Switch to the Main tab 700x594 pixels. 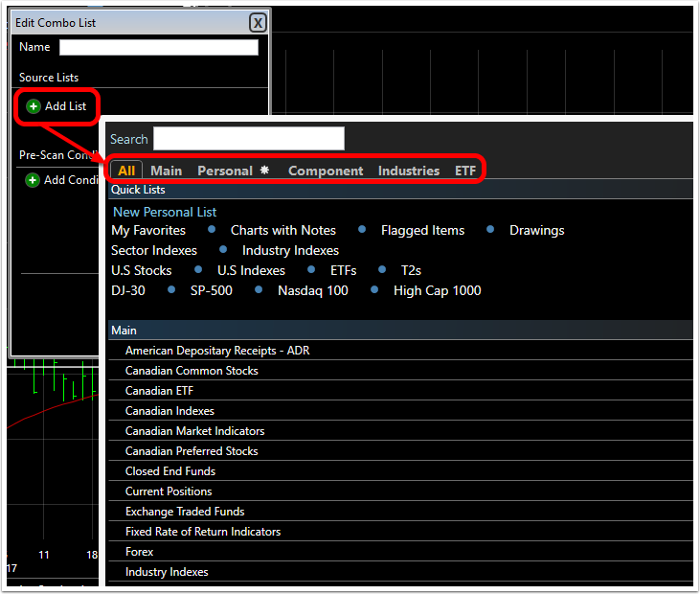[x=166, y=171]
